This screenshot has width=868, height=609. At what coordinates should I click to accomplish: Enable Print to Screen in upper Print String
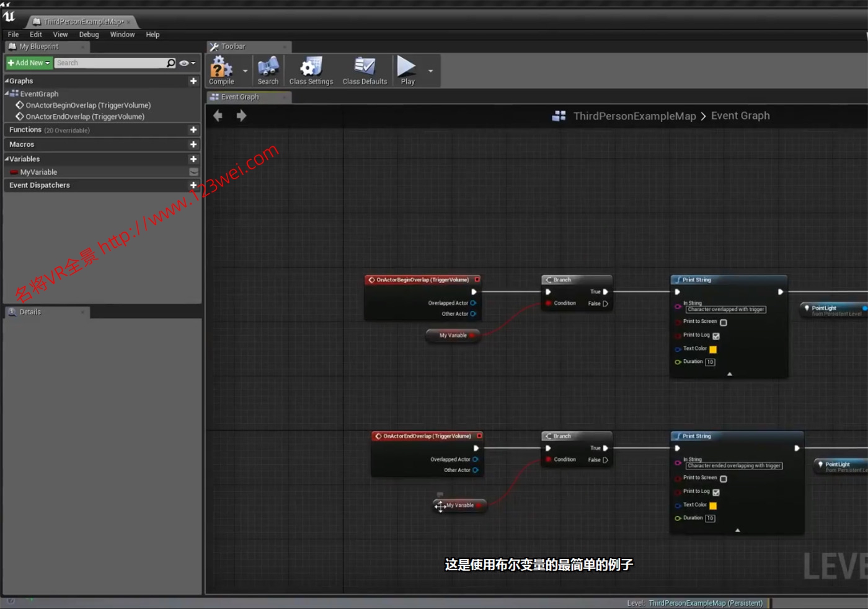coord(724,322)
